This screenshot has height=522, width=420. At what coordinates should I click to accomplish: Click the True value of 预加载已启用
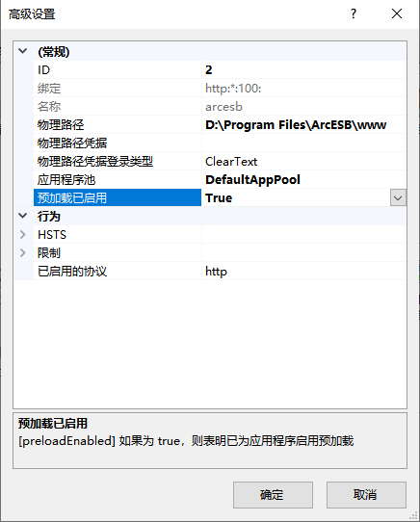click(219, 197)
